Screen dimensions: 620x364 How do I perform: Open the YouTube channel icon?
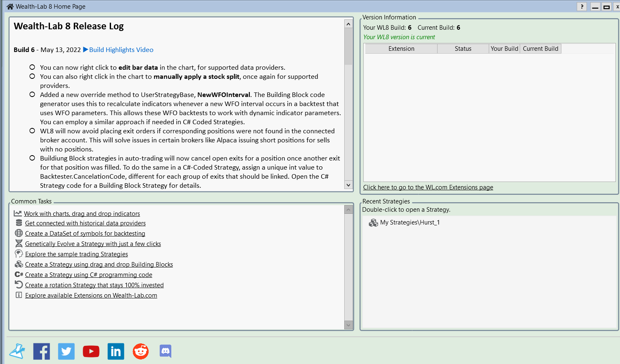click(91, 351)
